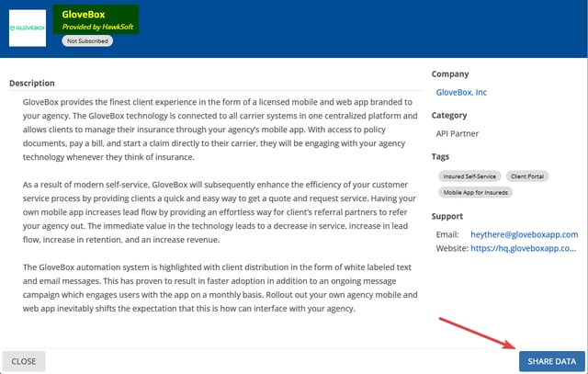This screenshot has height=374, width=588.
Task: Click the Support section label
Action: (x=448, y=216)
